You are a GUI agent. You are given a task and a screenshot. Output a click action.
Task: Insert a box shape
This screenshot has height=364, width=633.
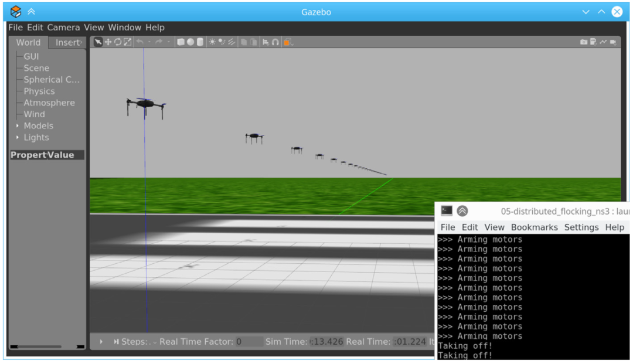181,42
